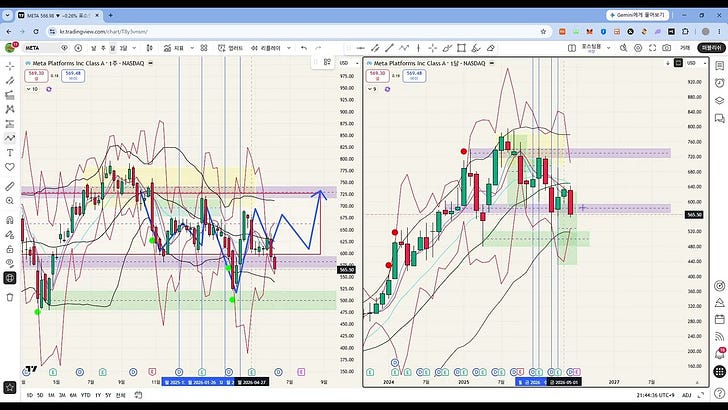Image resolution: width=728 pixels, height=410 pixels.
Task: Click the undo arrow in top toolbar
Action: (x=304, y=48)
